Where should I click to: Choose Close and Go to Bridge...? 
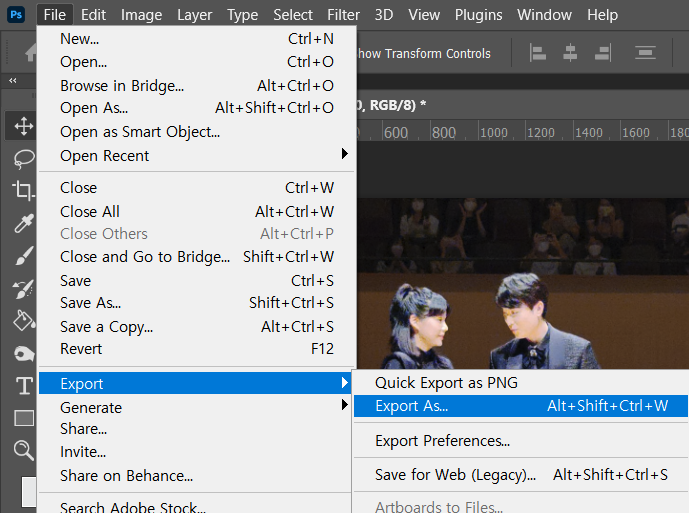click(x=197, y=257)
